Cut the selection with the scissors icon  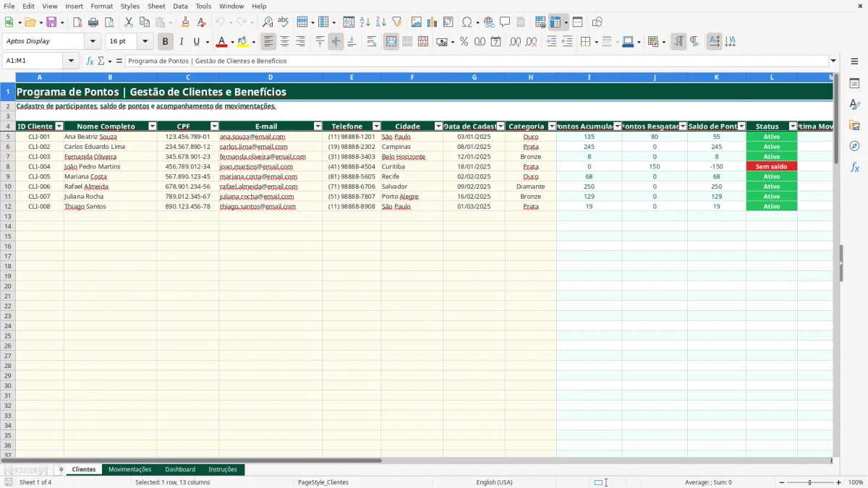pyautogui.click(x=129, y=22)
